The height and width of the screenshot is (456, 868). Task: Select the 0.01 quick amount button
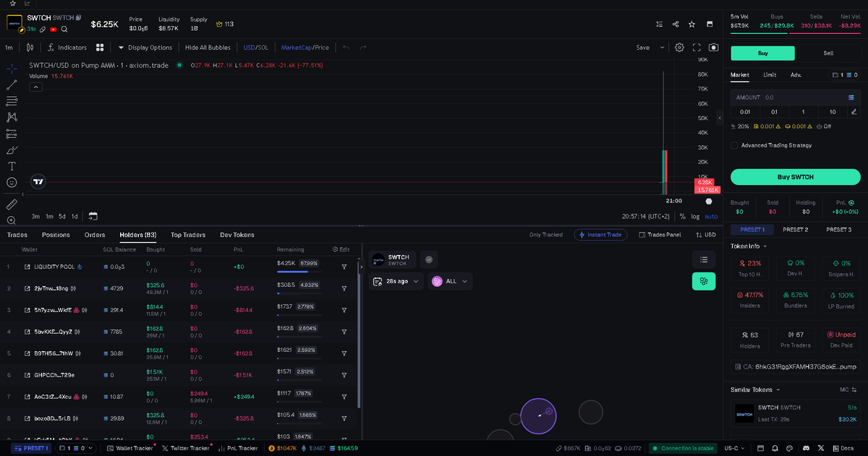[x=745, y=112]
